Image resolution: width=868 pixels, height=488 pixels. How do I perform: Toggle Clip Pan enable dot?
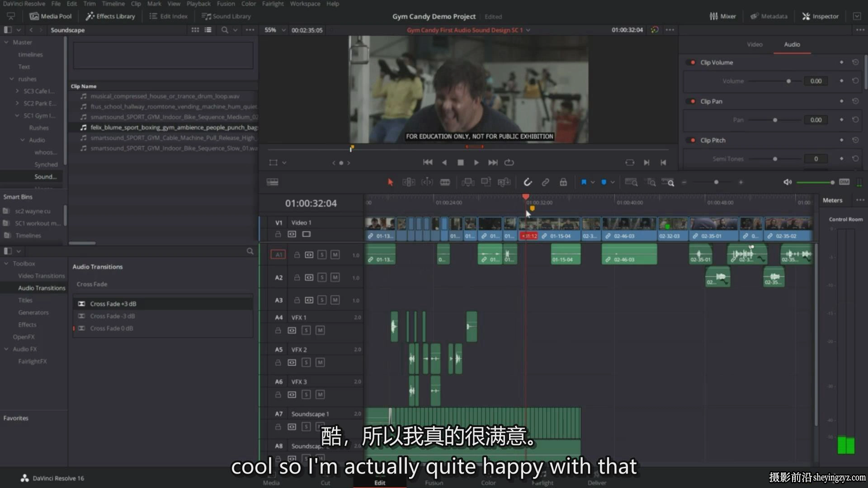tap(693, 101)
